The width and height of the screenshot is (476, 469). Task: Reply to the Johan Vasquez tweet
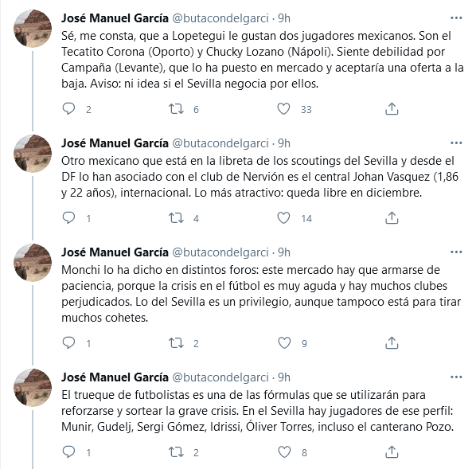click(68, 218)
